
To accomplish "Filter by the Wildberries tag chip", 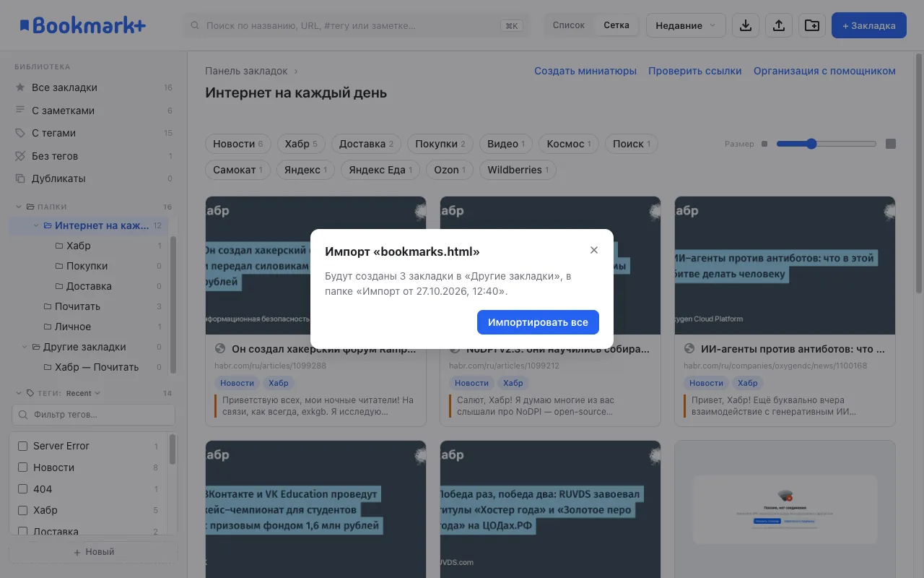I will 518,170.
